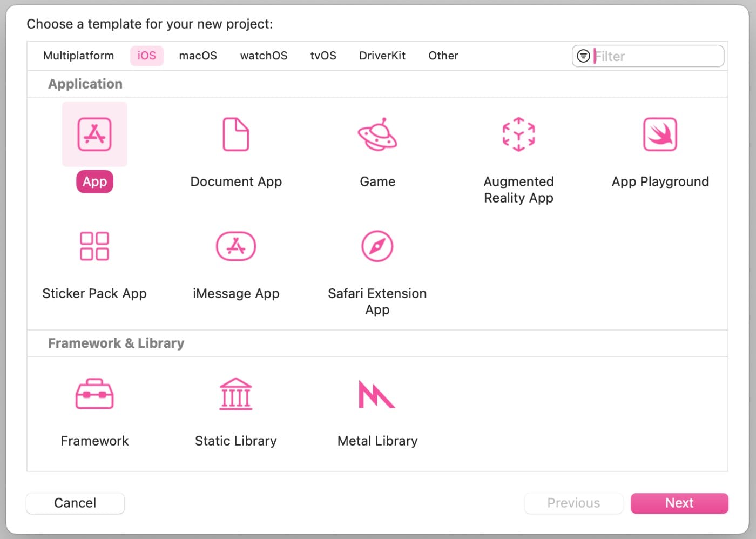Open the DriverKit templates tab

tap(382, 56)
